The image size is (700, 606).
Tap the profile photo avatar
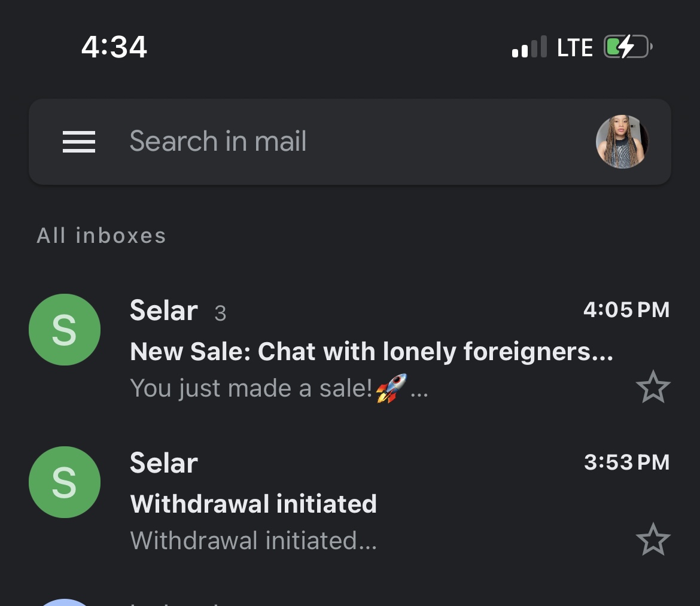(x=622, y=141)
